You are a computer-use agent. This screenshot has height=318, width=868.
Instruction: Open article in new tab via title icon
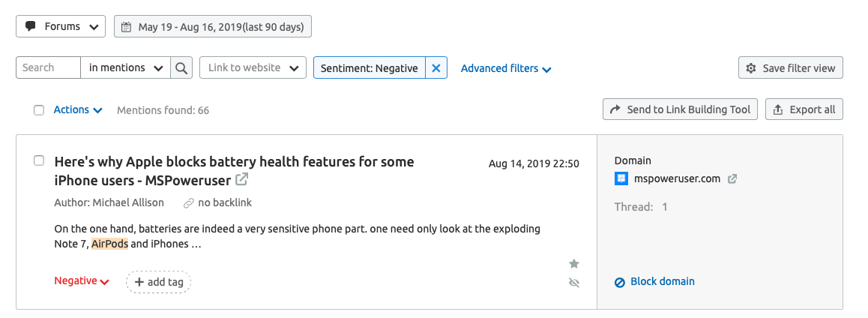coord(241,179)
